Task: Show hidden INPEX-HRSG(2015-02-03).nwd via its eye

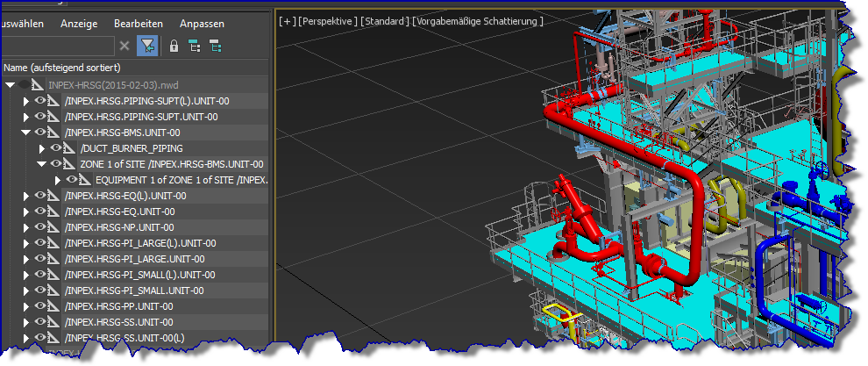Action: [24, 85]
